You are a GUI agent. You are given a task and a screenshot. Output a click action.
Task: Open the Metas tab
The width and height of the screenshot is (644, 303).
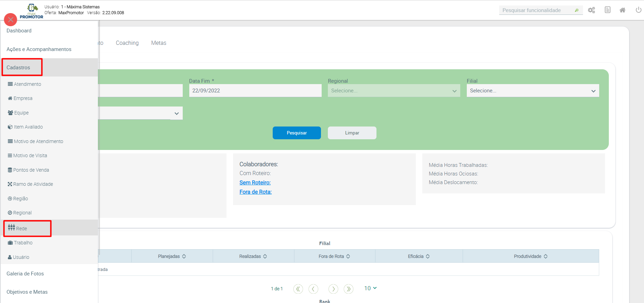(159, 43)
